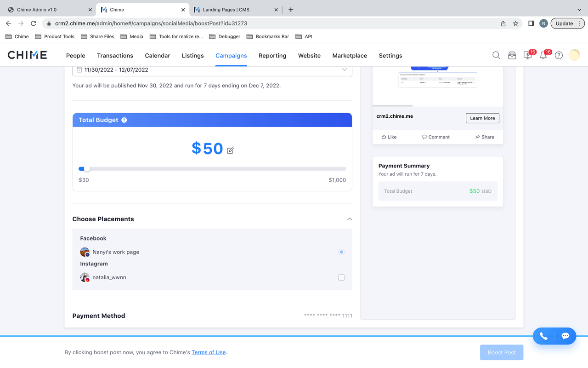Screen dimensions: 588x368
Task: Click the browser forward arrow
Action: [x=21, y=23]
